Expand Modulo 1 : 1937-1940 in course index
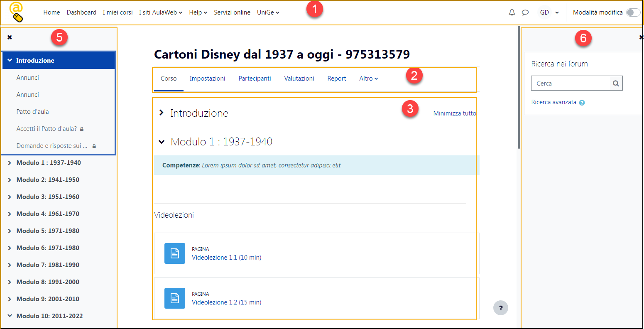This screenshot has width=644, height=329. click(x=10, y=163)
